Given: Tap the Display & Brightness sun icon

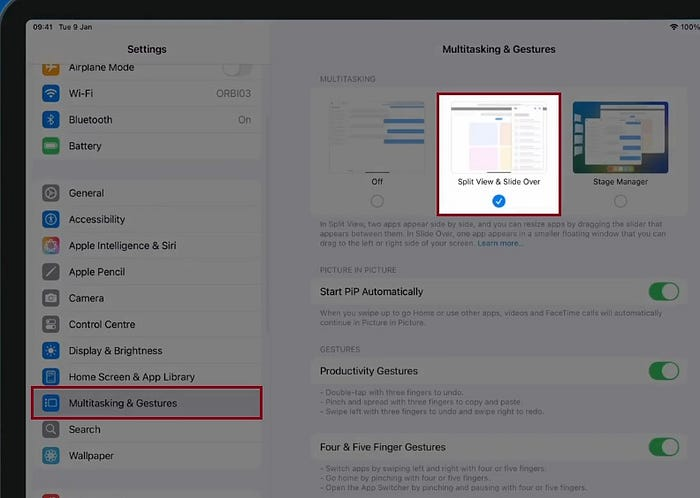Looking at the screenshot, I should tap(51, 351).
